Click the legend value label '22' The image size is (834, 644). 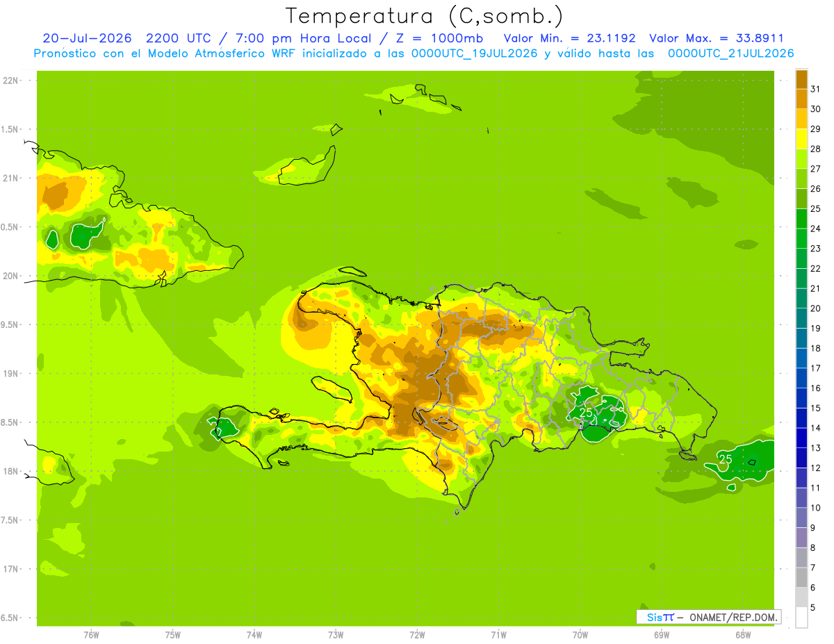point(816,268)
